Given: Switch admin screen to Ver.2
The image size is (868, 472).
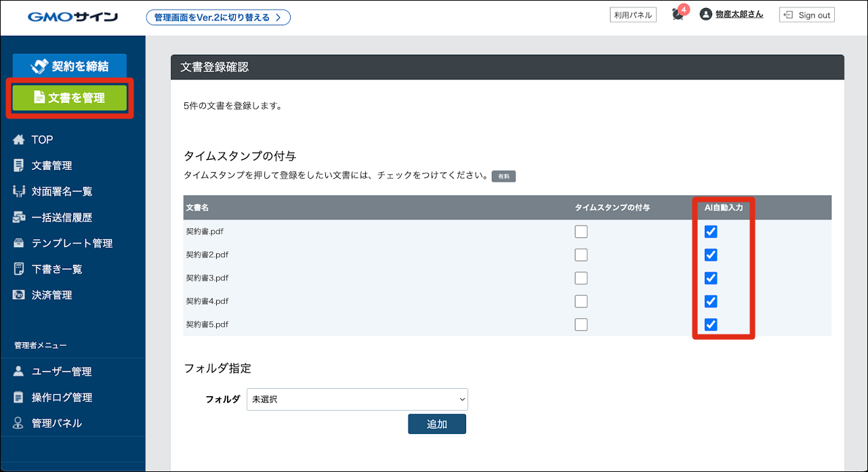Looking at the screenshot, I should [218, 18].
